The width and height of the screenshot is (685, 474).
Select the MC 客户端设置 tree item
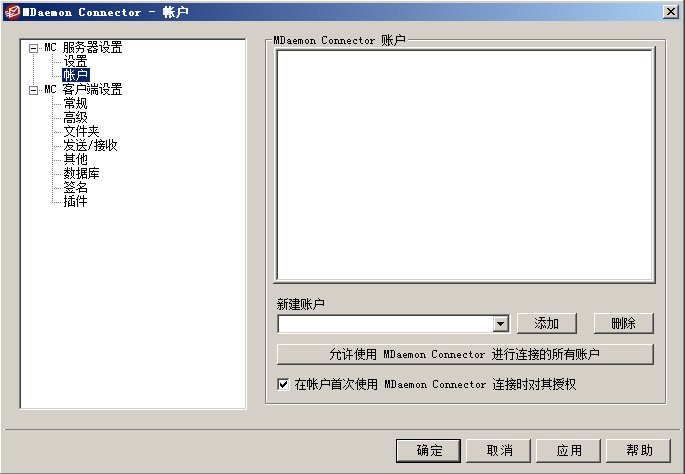click(x=83, y=90)
